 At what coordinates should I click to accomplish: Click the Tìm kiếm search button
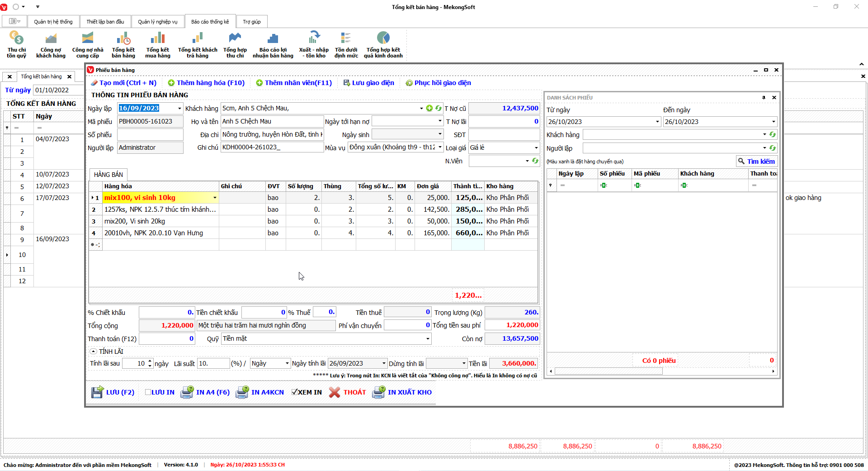[756, 162]
